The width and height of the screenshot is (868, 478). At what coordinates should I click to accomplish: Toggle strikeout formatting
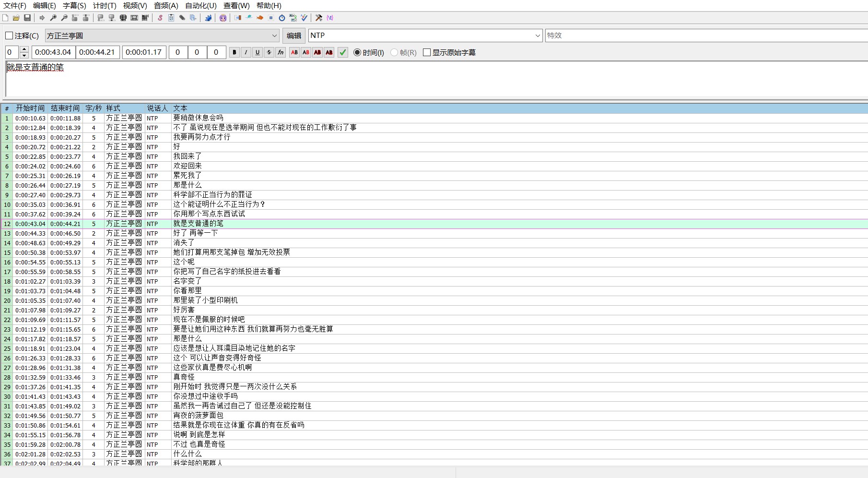pos(269,52)
